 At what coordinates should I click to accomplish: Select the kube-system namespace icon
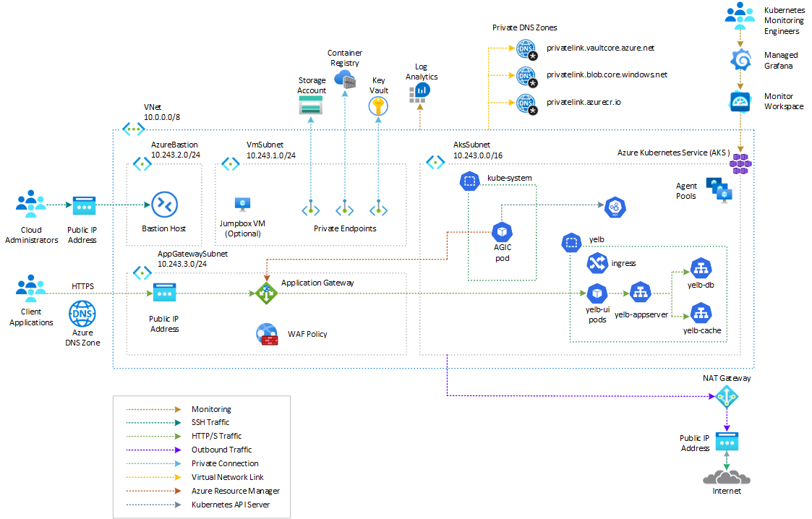coord(470,181)
